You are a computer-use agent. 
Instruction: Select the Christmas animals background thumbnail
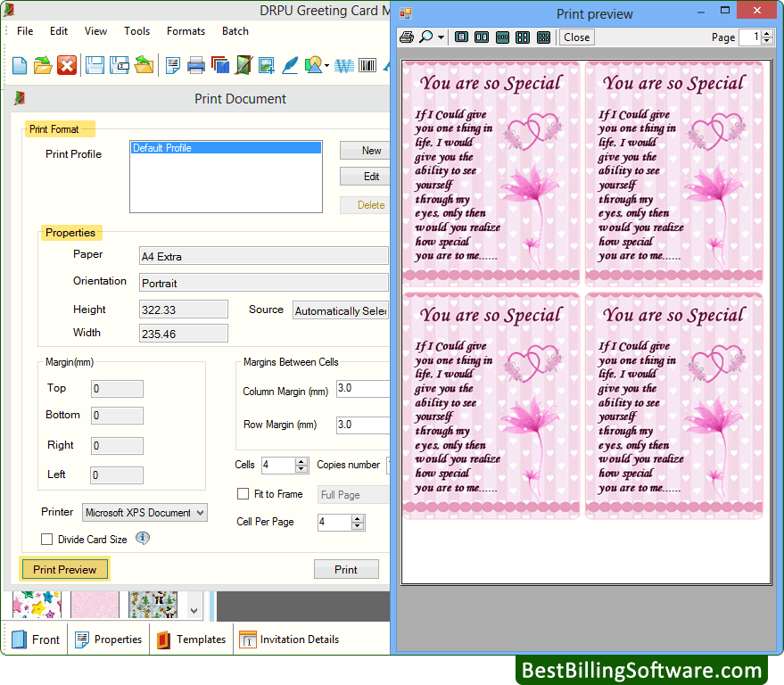pyautogui.click(x=153, y=605)
